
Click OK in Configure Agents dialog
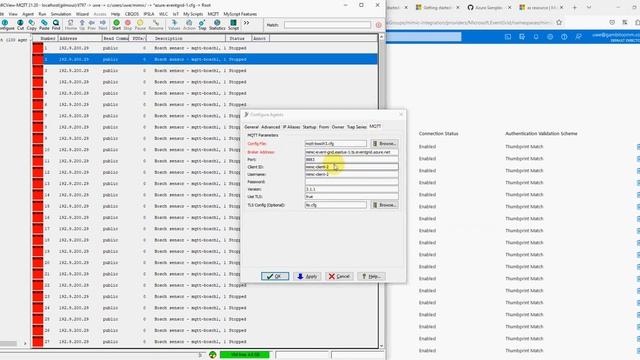(275, 276)
